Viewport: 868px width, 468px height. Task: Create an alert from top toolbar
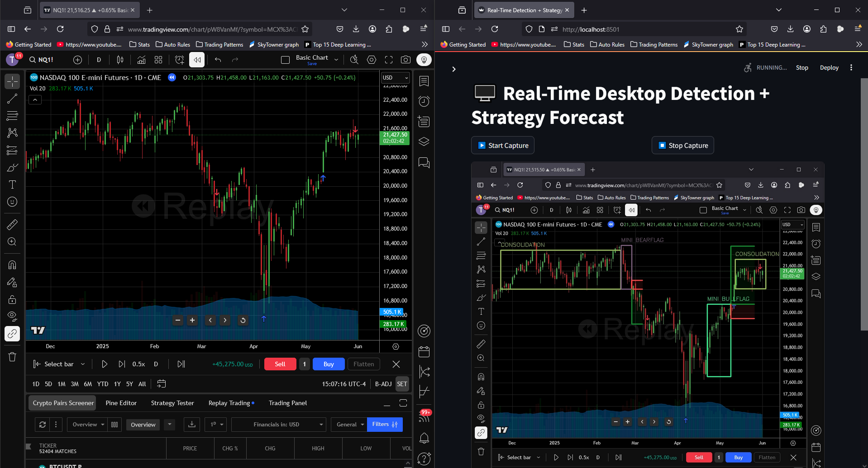point(180,60)
